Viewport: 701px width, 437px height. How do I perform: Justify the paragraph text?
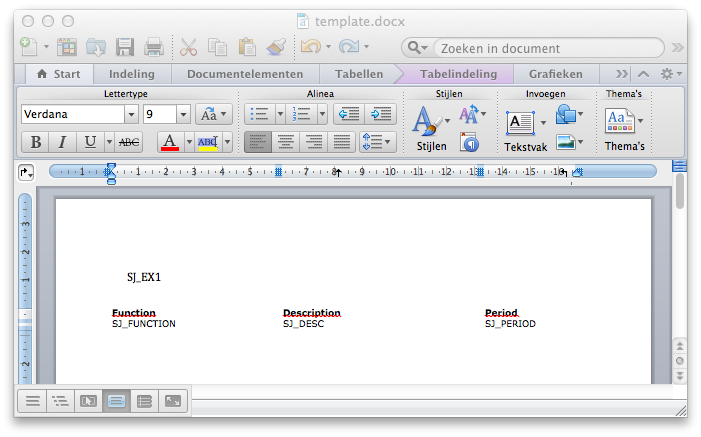342,142
